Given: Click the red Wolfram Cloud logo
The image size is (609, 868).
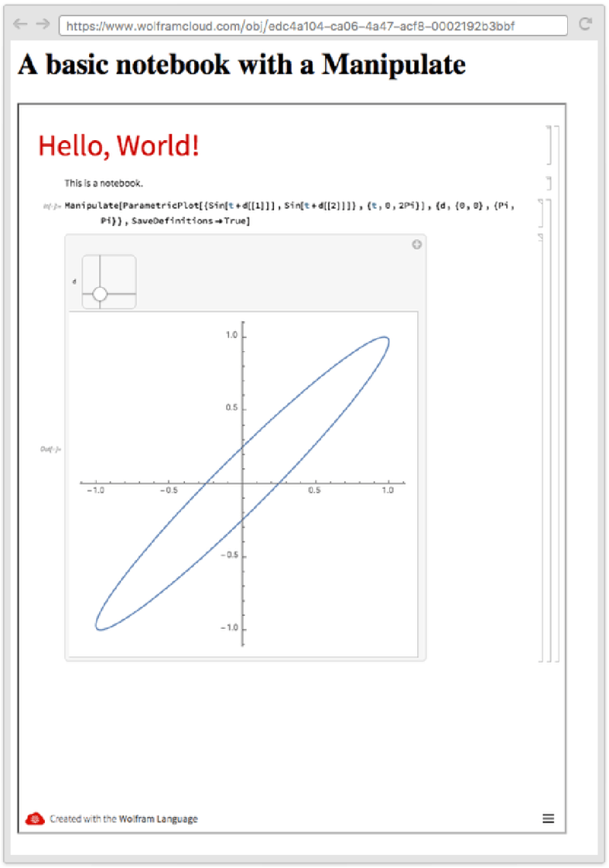Looking at the screenshot, I should (37, 819).
